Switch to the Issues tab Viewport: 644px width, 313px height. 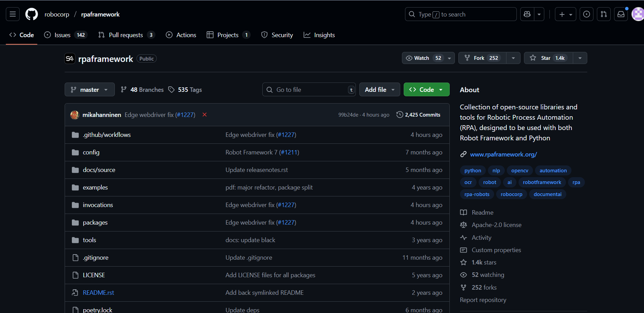coord(66,35)
